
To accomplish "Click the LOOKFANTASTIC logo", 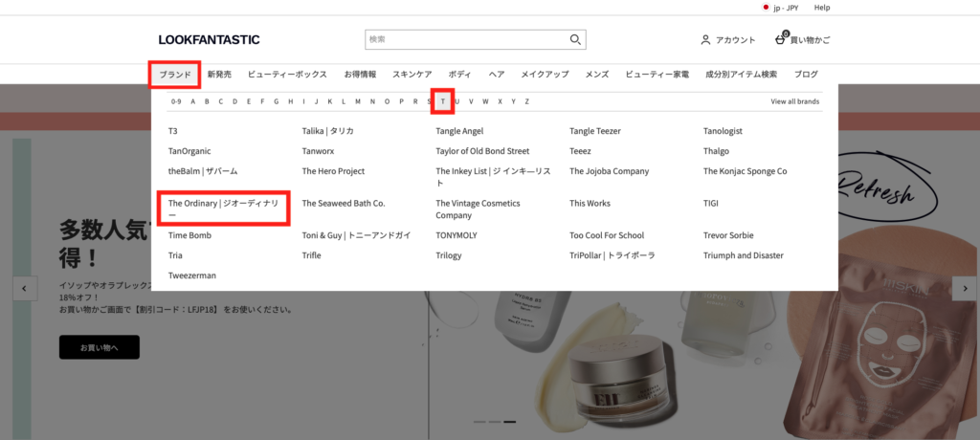I will coord(209,40).
